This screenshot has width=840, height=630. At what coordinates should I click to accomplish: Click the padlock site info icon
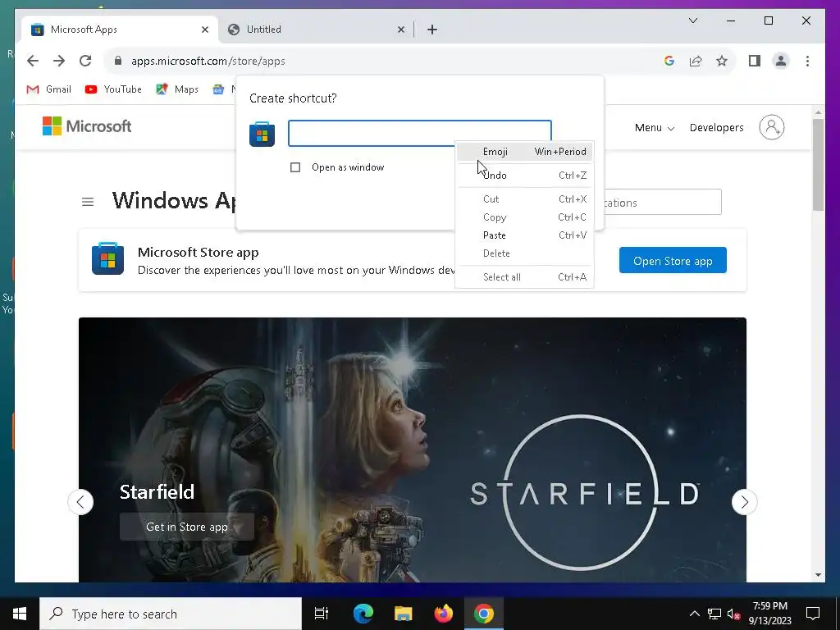click(118, 61)
